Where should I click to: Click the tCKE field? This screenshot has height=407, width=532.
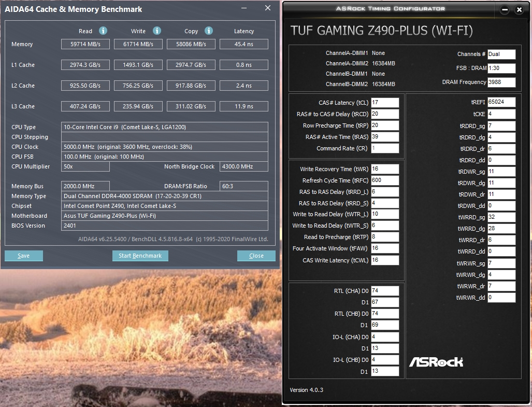(501, 114)
